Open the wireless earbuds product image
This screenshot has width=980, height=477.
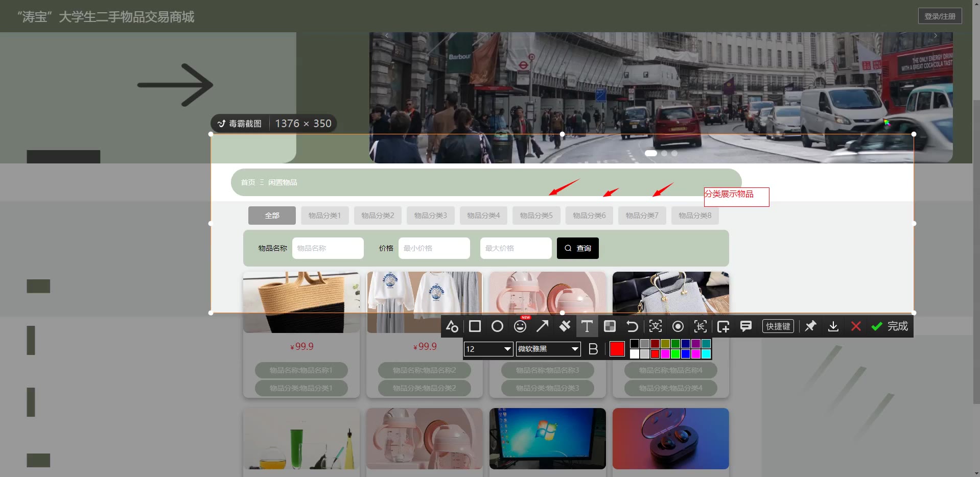point(671,439)
